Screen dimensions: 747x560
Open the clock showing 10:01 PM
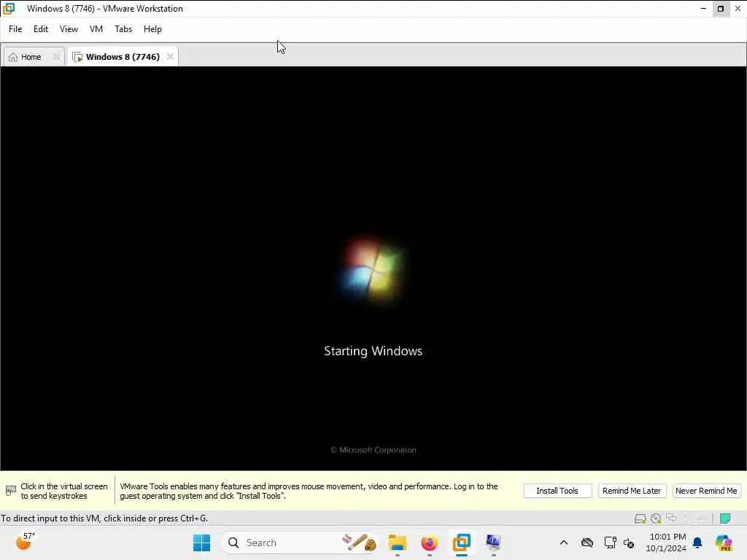pyautogui.click(x=666, y=542)
